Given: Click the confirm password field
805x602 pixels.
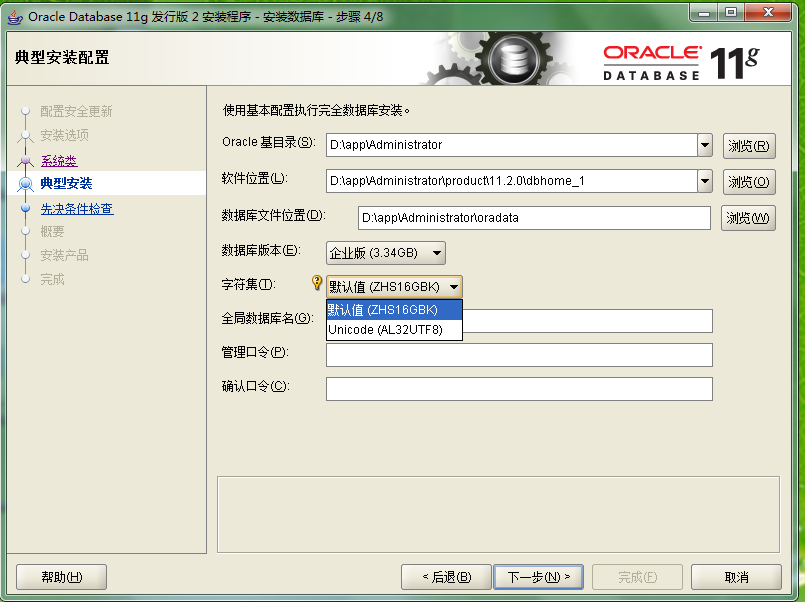Looking at the screenshot, I should click(519, 389).
